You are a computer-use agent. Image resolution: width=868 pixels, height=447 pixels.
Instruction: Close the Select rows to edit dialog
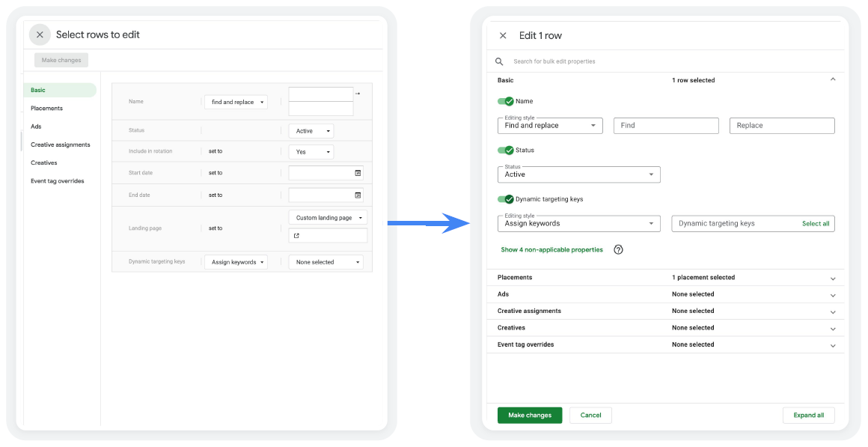(40, 34)
